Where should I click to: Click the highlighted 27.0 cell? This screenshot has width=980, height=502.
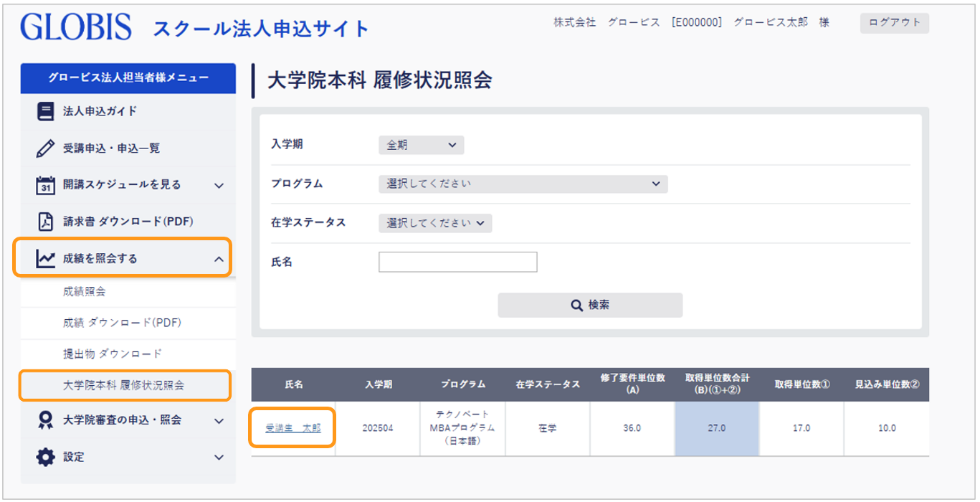point(717,428)
